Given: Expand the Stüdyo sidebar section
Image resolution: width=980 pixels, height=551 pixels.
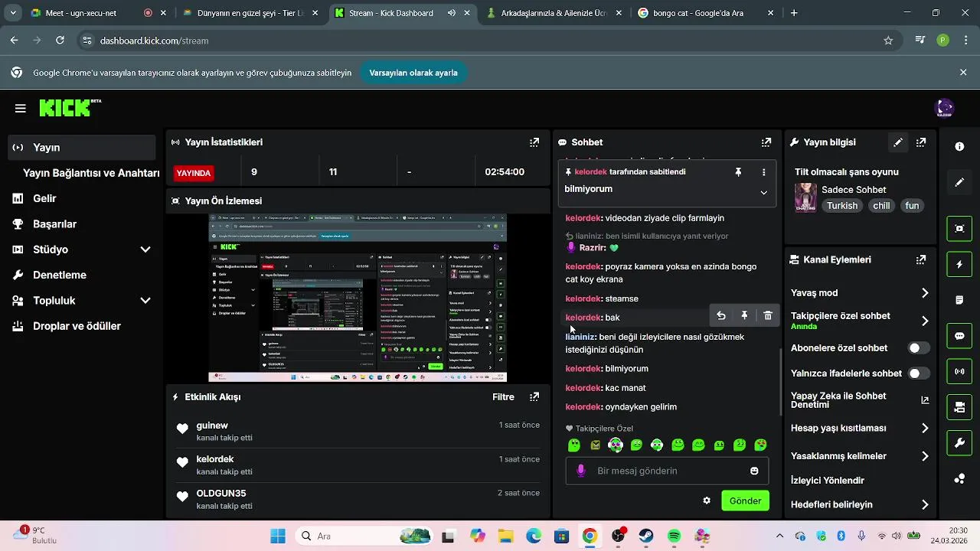Looking at the screenshot, I should (145, 249).
